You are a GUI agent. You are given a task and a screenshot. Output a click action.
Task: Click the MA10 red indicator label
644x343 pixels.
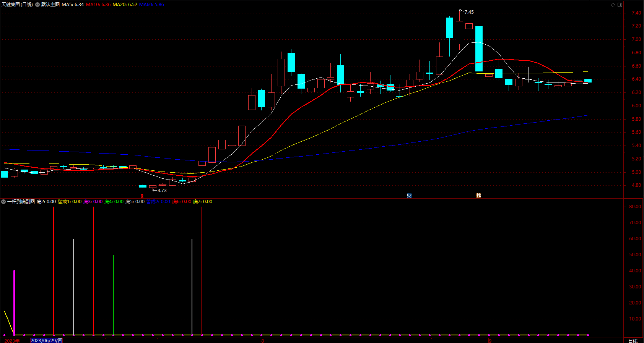point(98,5)
